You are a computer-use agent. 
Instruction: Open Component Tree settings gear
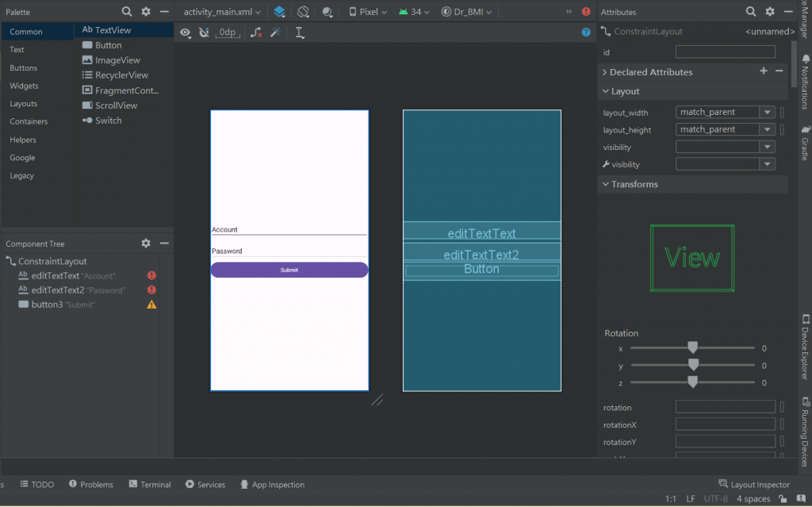click(146, 244)
